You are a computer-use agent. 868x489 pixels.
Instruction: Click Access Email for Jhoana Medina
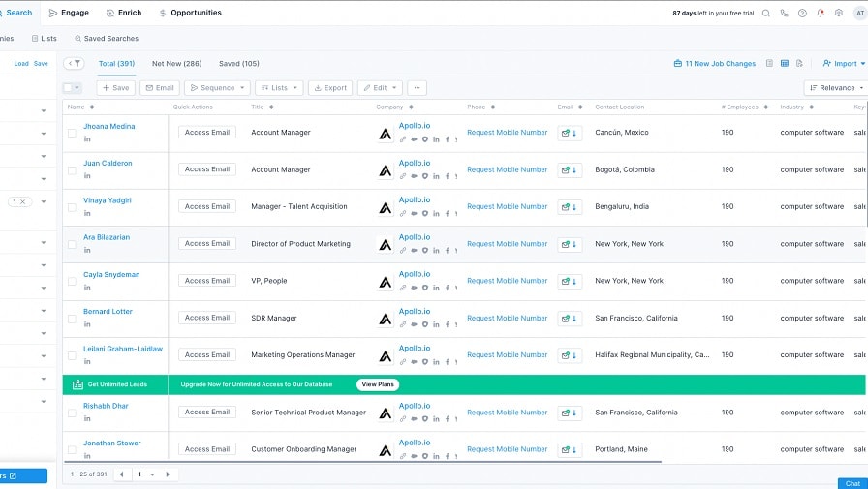207,133
